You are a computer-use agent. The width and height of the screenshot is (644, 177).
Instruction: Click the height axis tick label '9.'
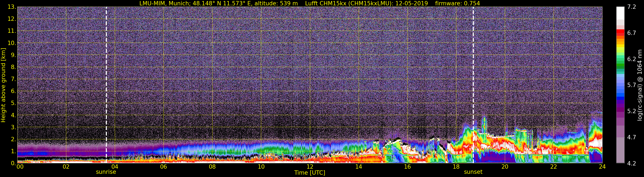[x=13, y=55]
